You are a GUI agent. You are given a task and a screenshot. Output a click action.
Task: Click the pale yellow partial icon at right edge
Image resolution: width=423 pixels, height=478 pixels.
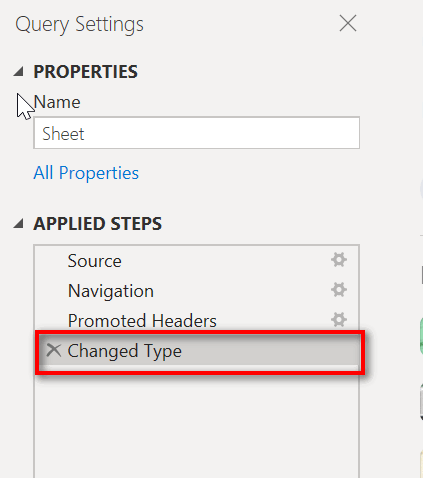pyautogui.click(x=421, y=464)
